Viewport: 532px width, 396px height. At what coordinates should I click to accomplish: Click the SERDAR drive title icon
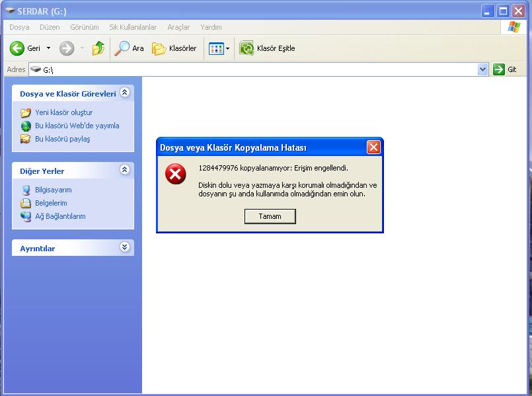coord(10,11)
